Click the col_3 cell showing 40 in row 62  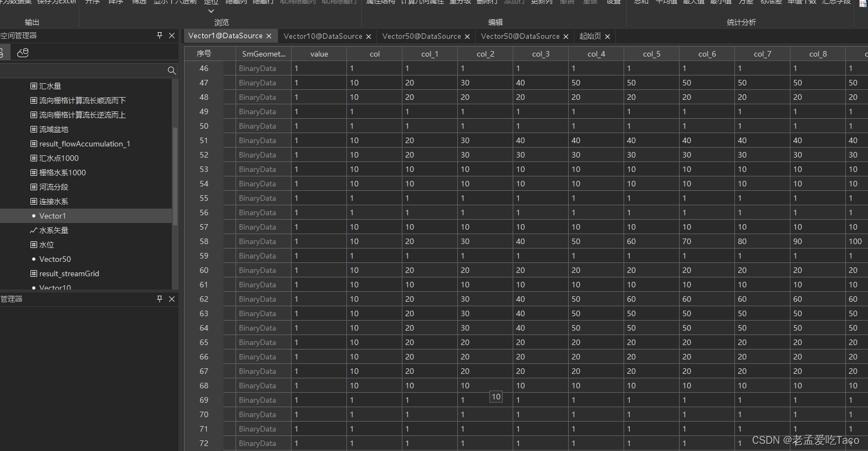coord(541,299)
